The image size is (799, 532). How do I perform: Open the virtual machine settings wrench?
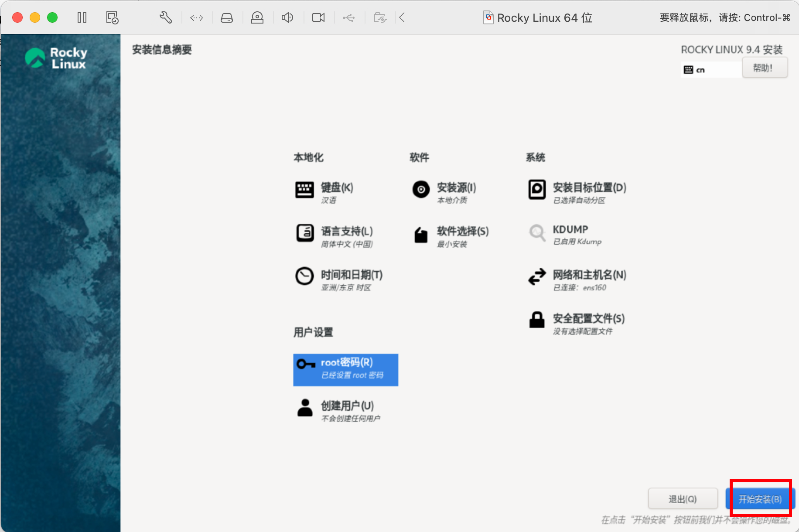pos(166,17)
